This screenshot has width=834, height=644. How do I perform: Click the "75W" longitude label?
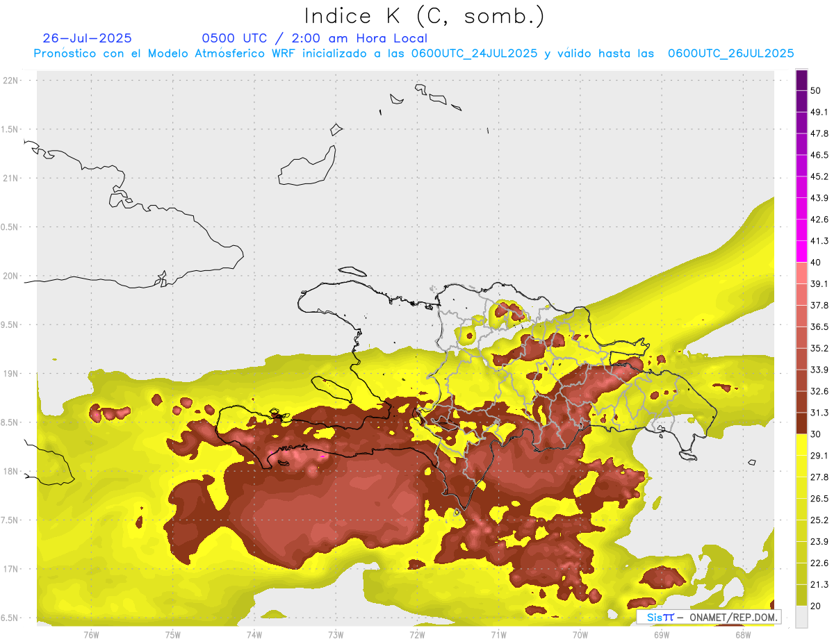point(173,634)
